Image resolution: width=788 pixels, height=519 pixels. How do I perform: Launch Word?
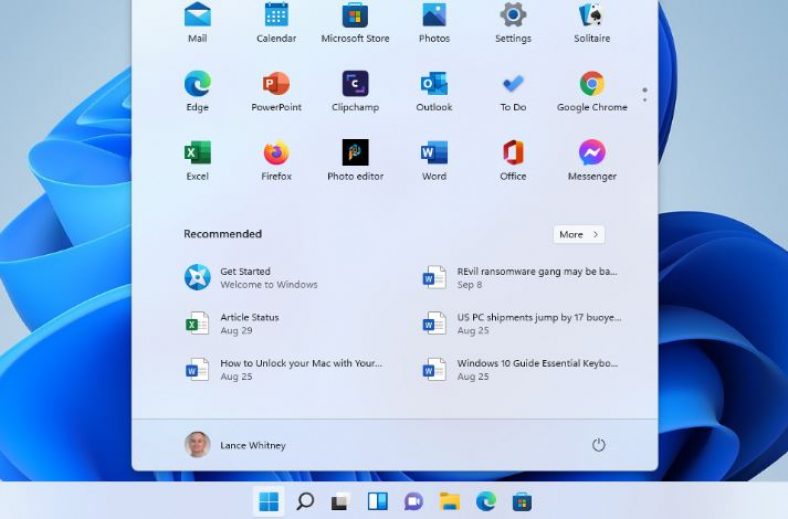(434, 160)
